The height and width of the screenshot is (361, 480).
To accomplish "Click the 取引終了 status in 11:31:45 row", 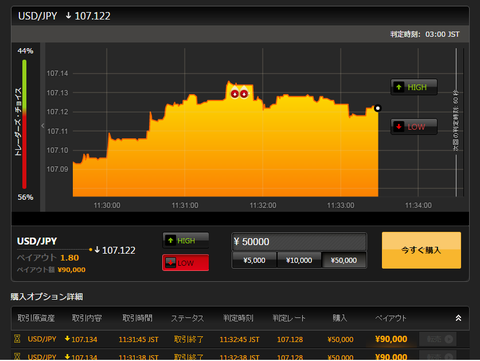I will [x=189, y=339].
